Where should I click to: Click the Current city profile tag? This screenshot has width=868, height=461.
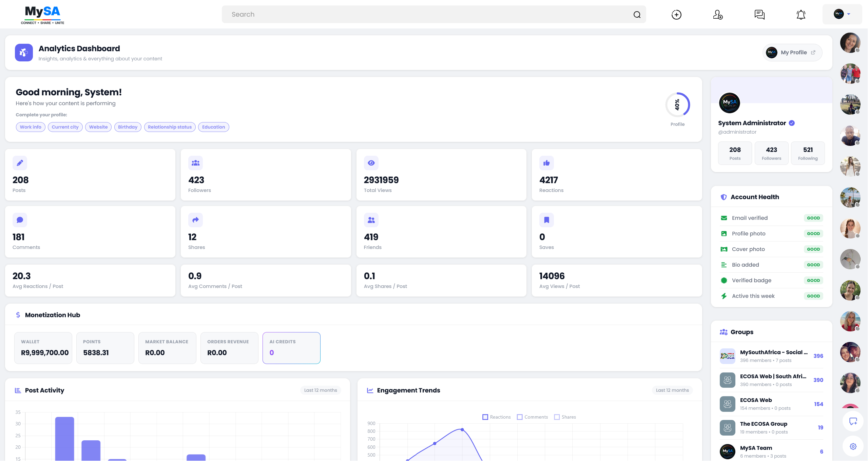[x=65, y=127]
